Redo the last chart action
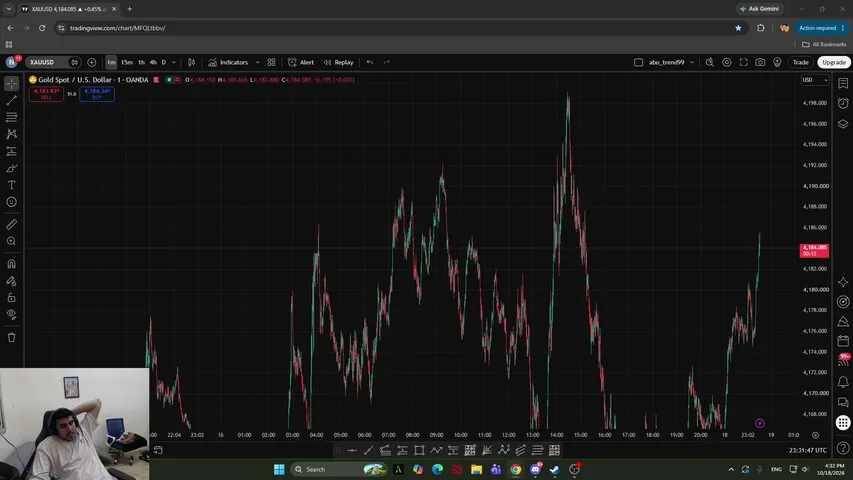This screenshot has width=853, height=480. pyautogui.click(x=387, y=62)
